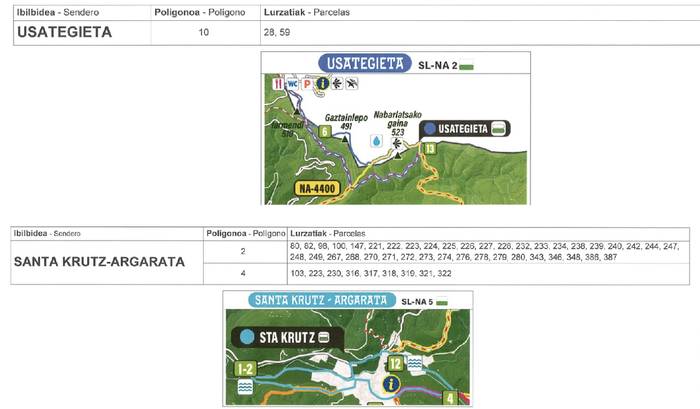Click the light-blue dot in the STA KRUTZ label

247,337
